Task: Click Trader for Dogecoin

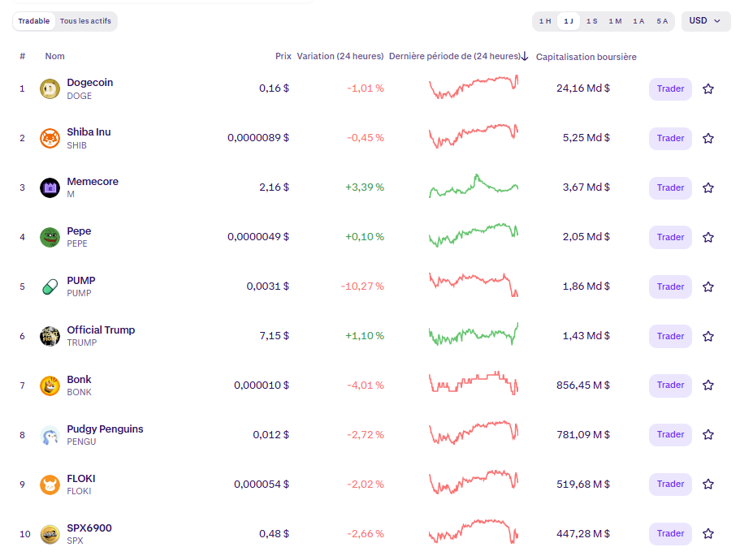Action: tap(669, 88)
